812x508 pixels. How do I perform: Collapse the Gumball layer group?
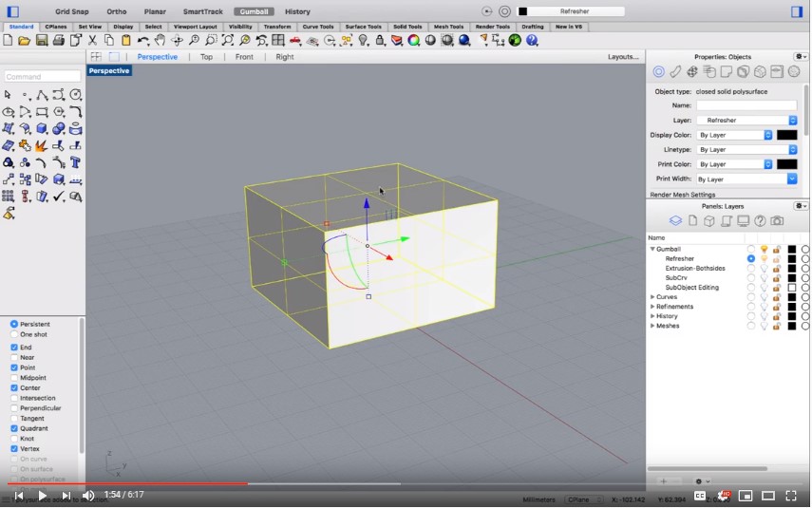point(652,249)
